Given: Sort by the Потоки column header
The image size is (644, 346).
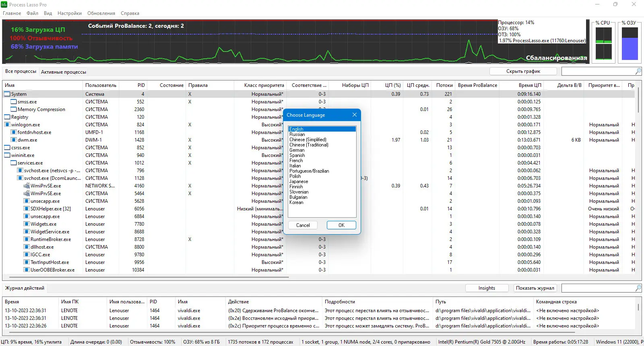Looking at the screenshot, I should (444, 85).
